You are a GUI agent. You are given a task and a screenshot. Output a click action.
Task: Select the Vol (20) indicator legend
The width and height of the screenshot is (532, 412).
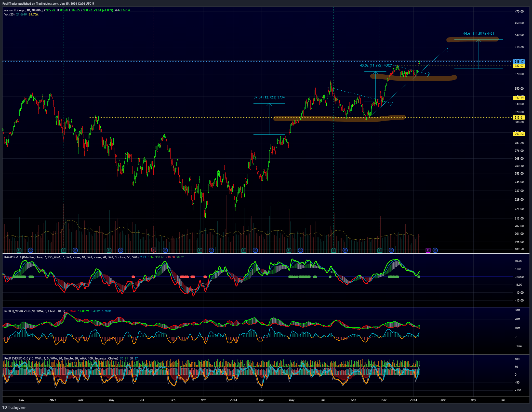point(9,14)
